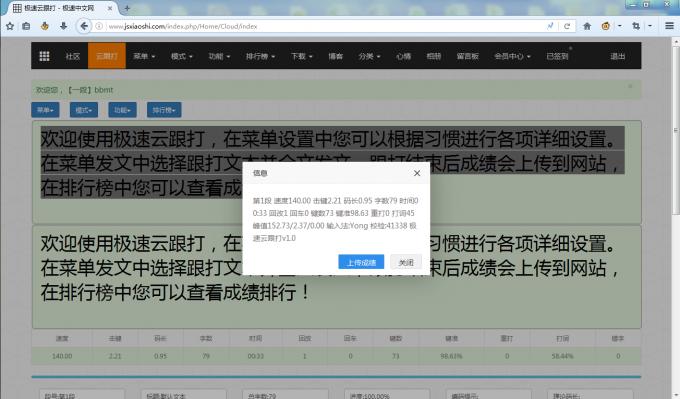Click the blue progress bar line

point(336,377)
